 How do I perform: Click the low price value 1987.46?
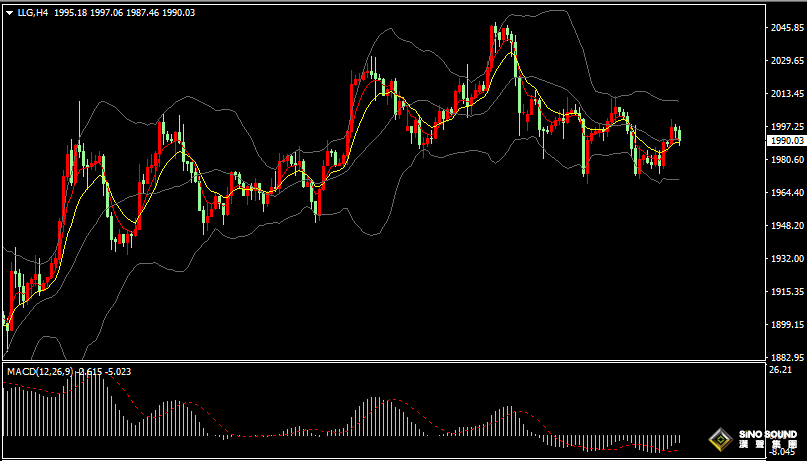142,12
